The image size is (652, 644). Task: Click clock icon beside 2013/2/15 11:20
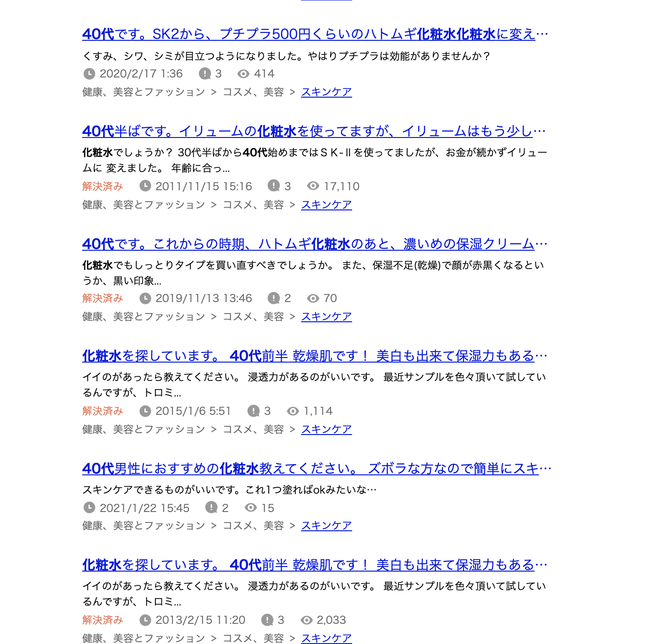pos(145,620)
